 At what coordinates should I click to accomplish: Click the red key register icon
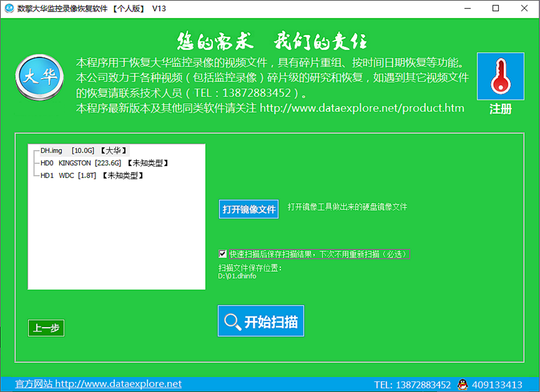click(501, 76)
